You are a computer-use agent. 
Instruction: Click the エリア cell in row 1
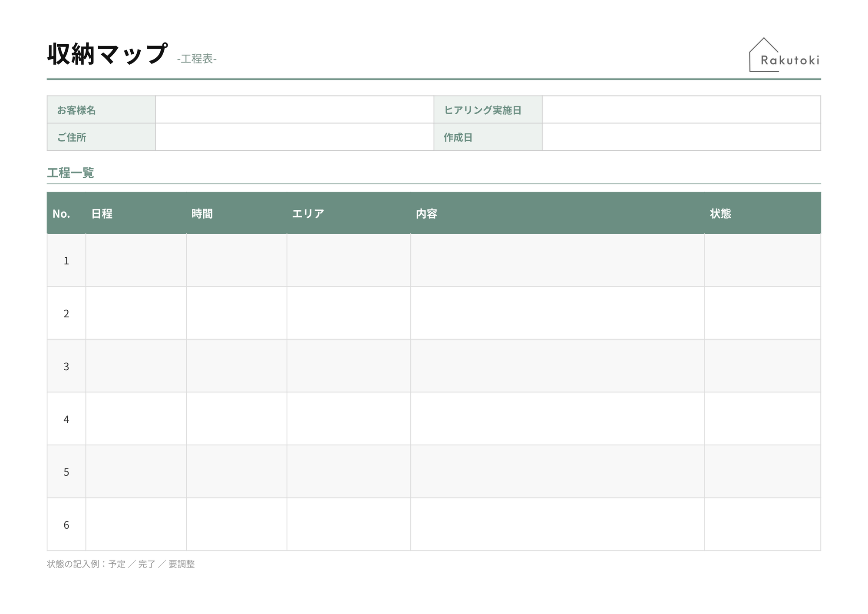[x=349, y=260]
